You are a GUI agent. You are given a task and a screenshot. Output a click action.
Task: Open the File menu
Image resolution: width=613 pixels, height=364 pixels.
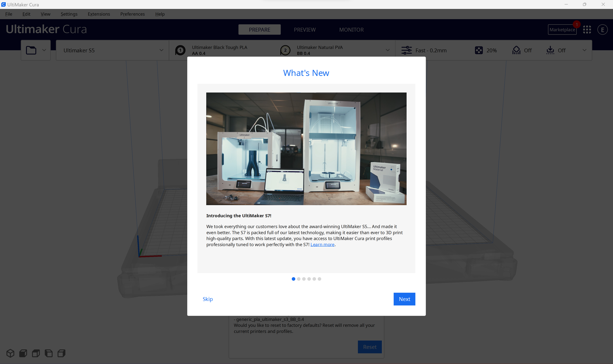[x=9, y=14]
